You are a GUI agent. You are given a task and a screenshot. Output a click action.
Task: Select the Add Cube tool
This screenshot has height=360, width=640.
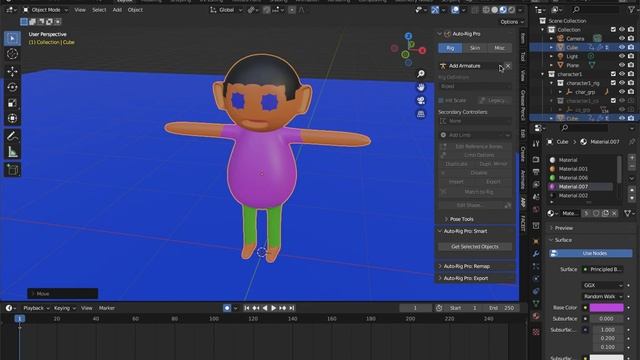coord(12,170)
